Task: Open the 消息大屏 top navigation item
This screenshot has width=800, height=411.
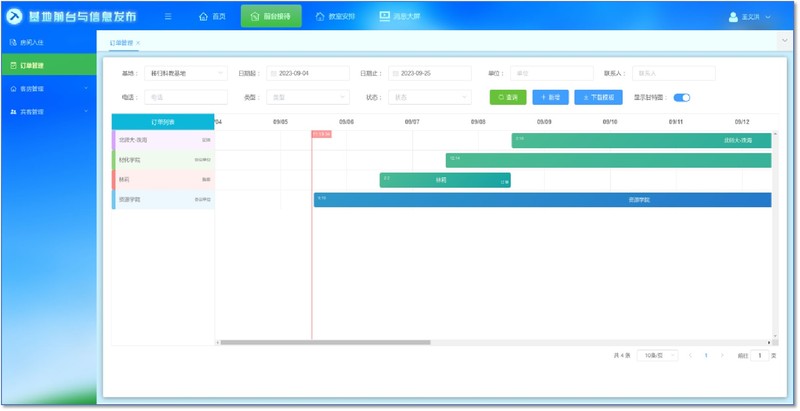Action: coord(399,17)
